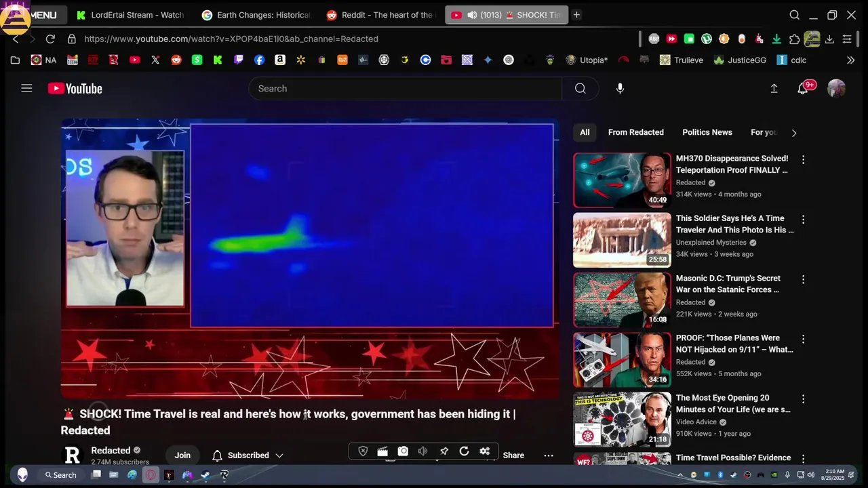Open browser tab search magnifier icon

click(795, 15)
